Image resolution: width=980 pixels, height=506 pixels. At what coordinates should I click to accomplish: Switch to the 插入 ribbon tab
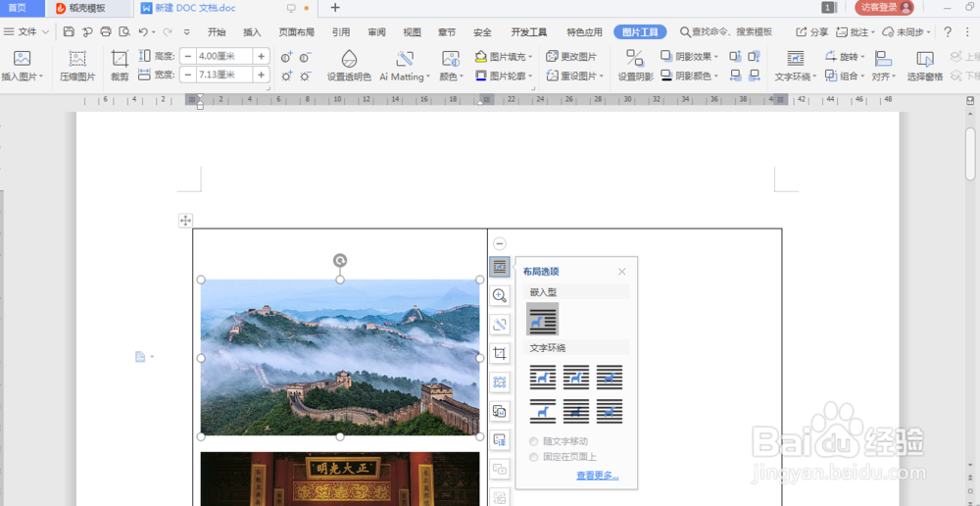[252, 32]
